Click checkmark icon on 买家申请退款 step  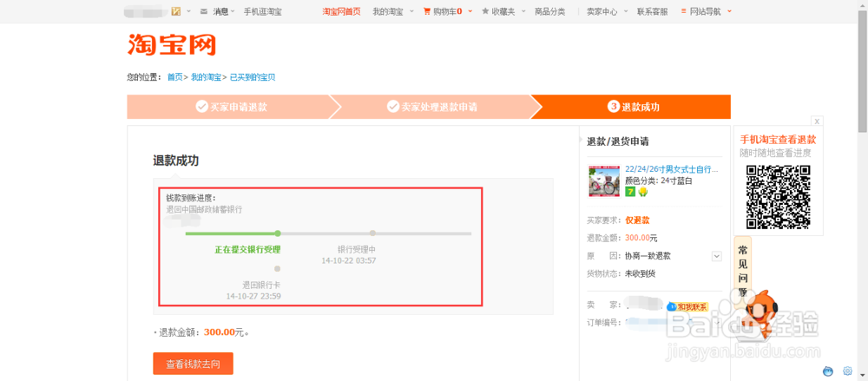pyautogui.click(x=201, y=107)
